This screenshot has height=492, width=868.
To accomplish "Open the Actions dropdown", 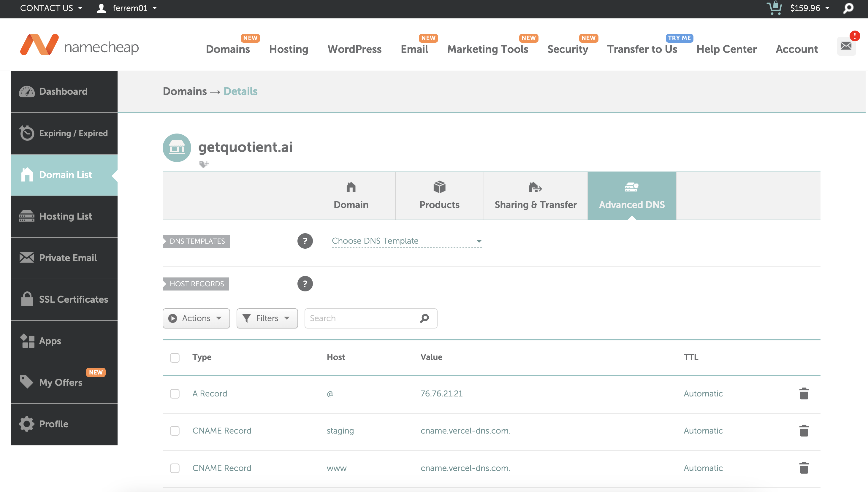I will pyautogui.click(x=196, y=318).
